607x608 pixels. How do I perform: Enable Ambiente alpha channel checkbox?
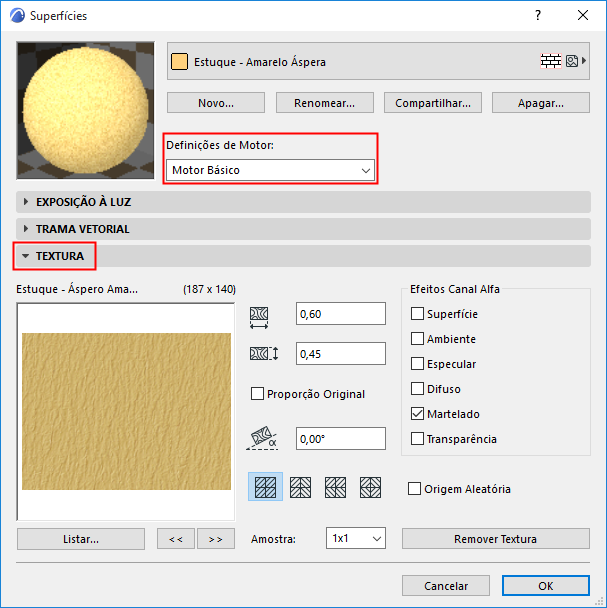click(x=417, y=339)
